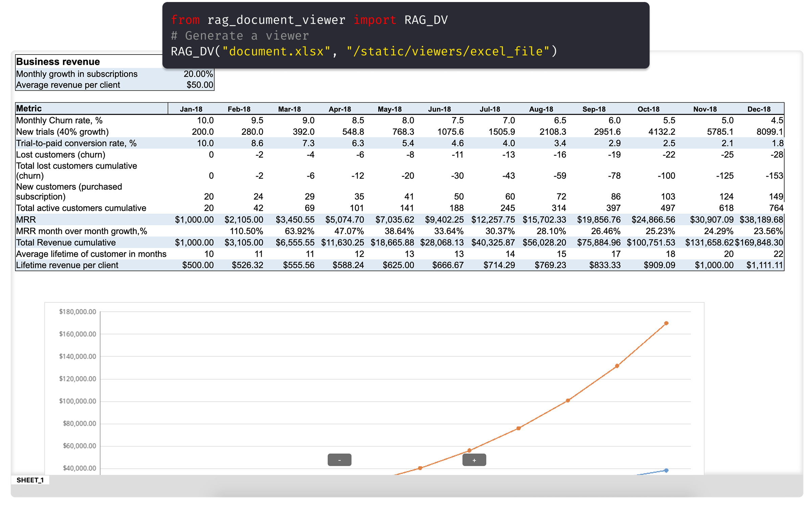Click the 764 total active customers cell
This screenshot has height=508, width=812.
coord(776,208)
